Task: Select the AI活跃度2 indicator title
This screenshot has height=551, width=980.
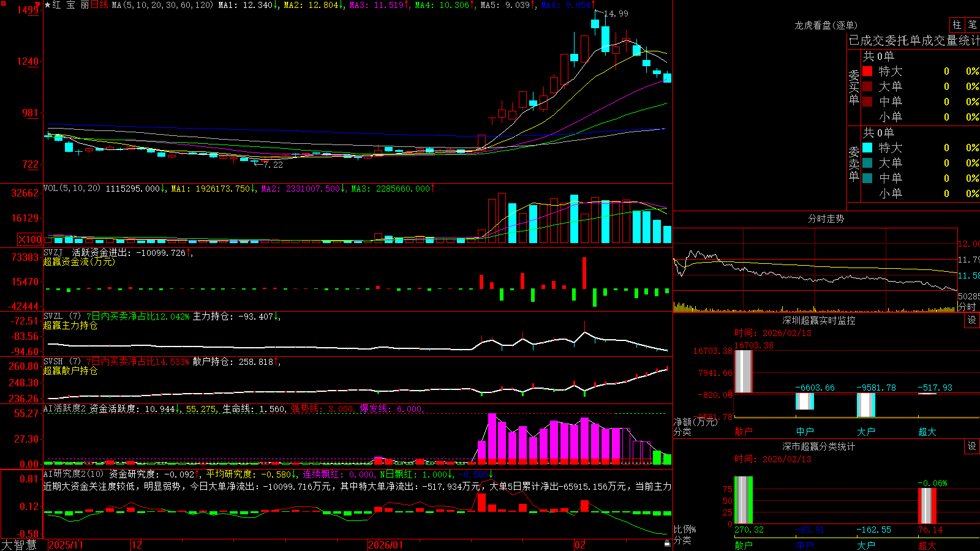Action: (x=65, y=409)
